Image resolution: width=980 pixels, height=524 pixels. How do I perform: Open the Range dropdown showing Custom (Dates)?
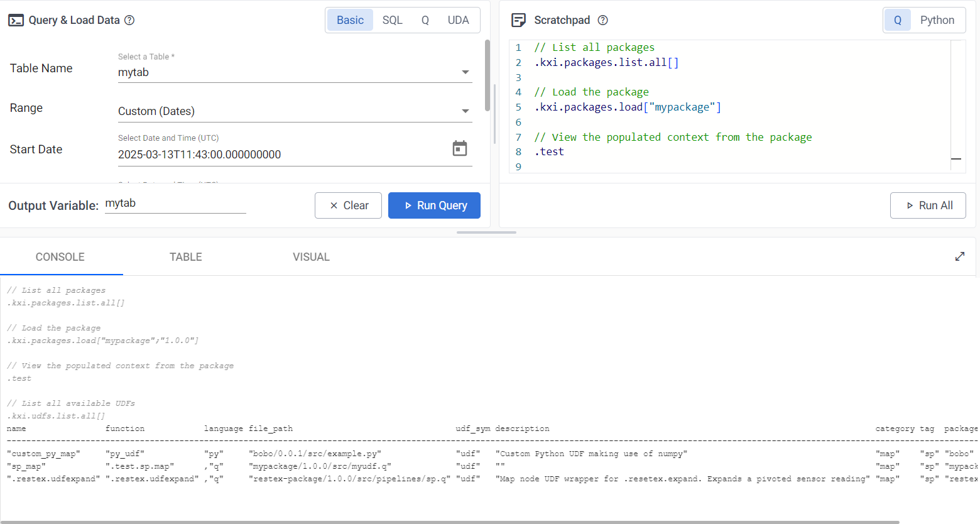(294, 111)
